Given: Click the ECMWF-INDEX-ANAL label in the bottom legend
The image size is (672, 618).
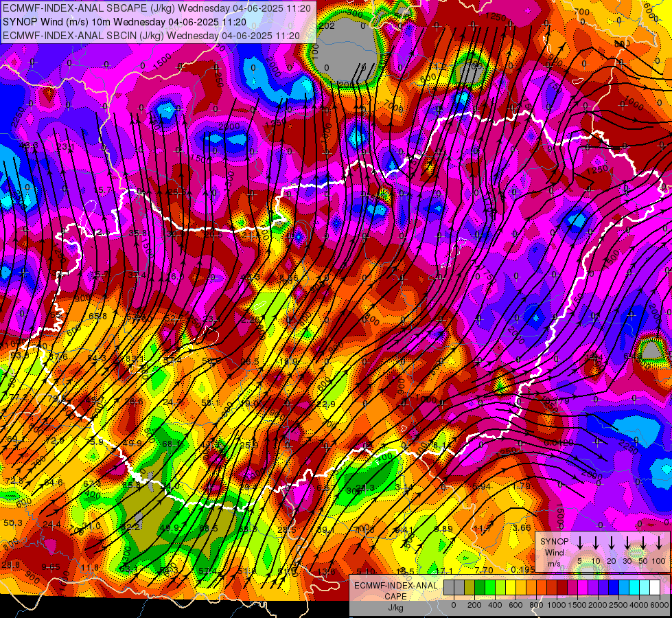Looking at the screenshot, I should pos(395,586).
